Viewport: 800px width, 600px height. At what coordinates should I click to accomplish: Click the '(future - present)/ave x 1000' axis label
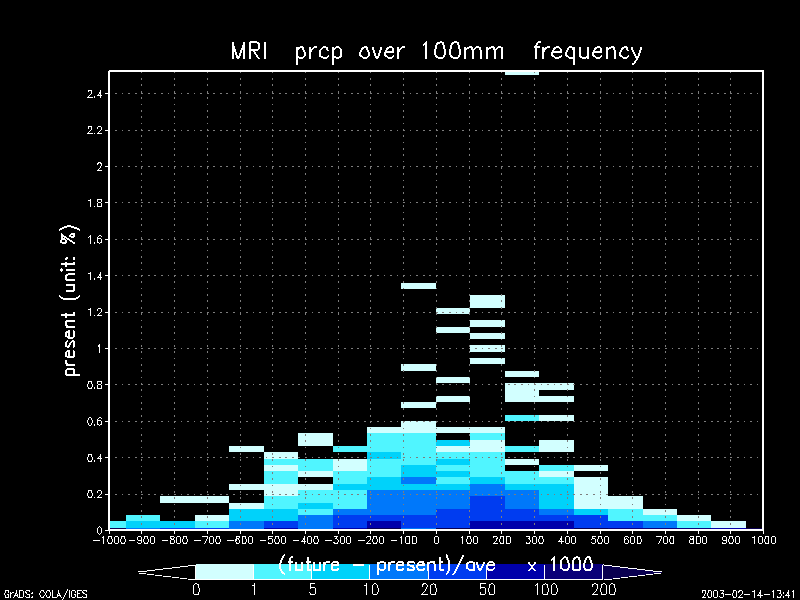coord(436,562)
